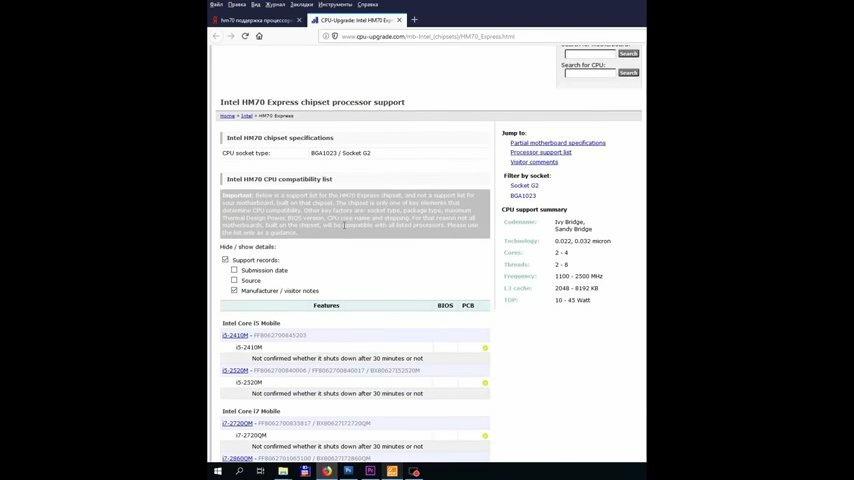Click the green status dot for i7-2720QM
Image resolution: width=854 pixels, height=480 pixels.
[485, 436]
